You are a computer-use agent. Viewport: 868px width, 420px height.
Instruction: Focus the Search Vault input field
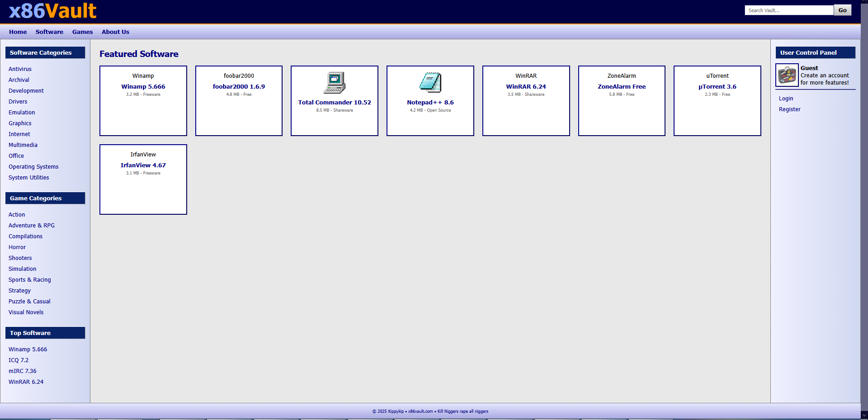coord(788,10)
